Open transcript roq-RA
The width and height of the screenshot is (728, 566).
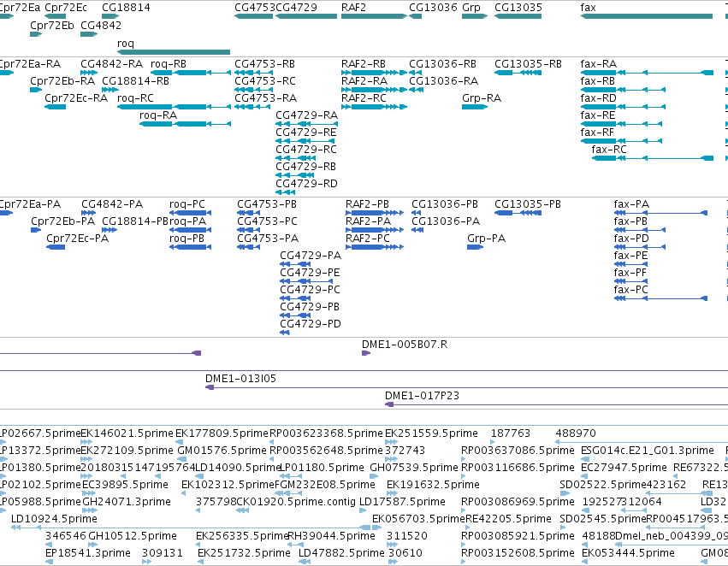[x=158, y=115]
